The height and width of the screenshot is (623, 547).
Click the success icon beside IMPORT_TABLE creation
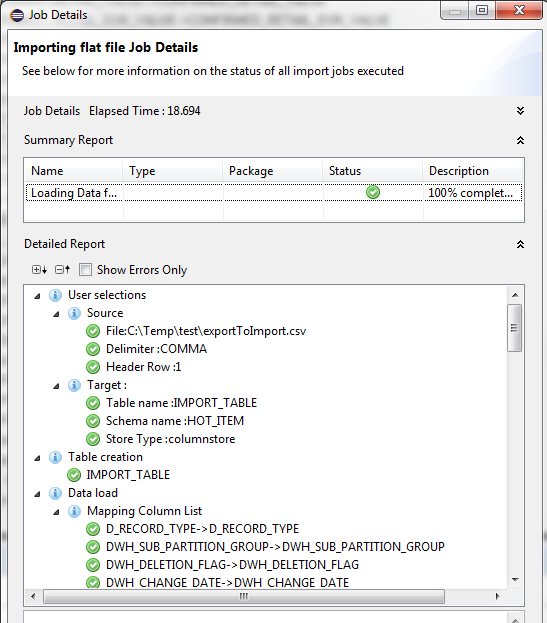click(74, 475)
